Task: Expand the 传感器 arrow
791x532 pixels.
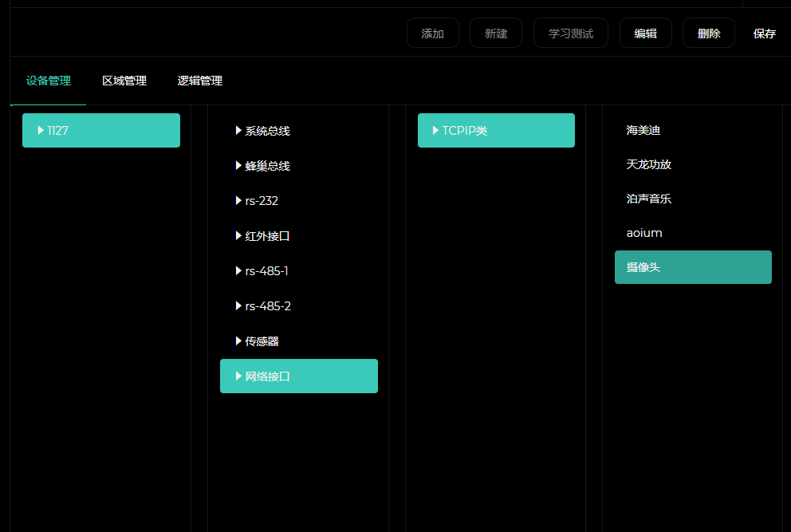Action: point(238,341)
